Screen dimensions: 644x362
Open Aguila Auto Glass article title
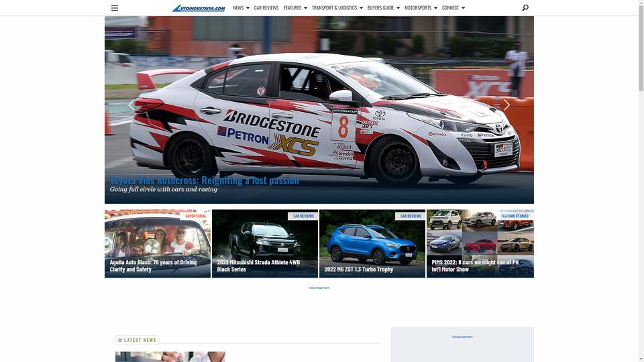153,265
